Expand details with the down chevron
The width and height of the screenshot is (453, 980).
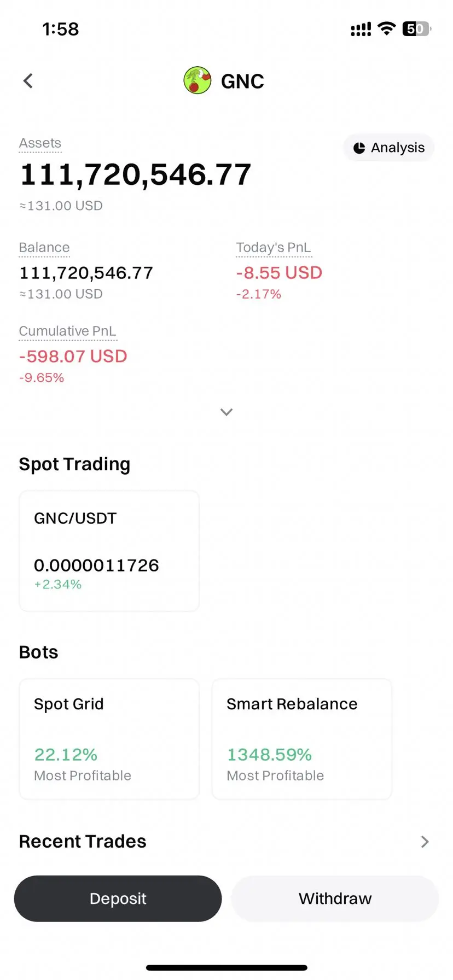[226, 412]
